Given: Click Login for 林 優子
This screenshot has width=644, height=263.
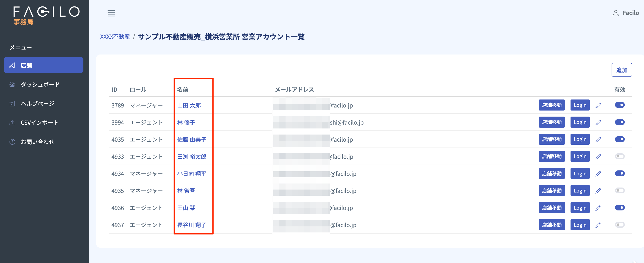Looking at the screenshot, I should coord(580,122).
